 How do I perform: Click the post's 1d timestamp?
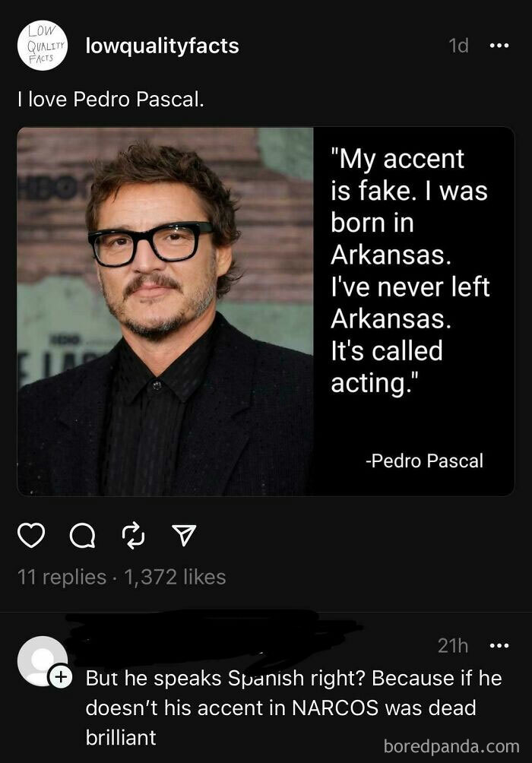click(x=458, y=46)
